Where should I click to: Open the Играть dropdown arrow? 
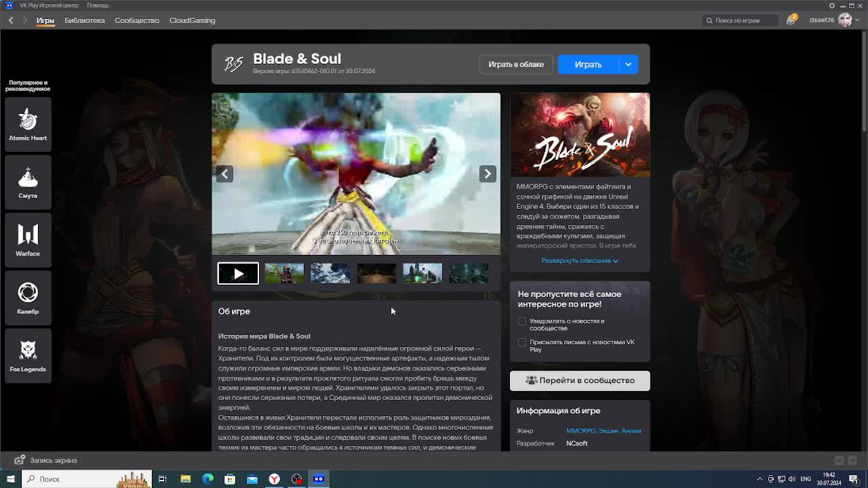pyautogui.click(x=628, y=64)
